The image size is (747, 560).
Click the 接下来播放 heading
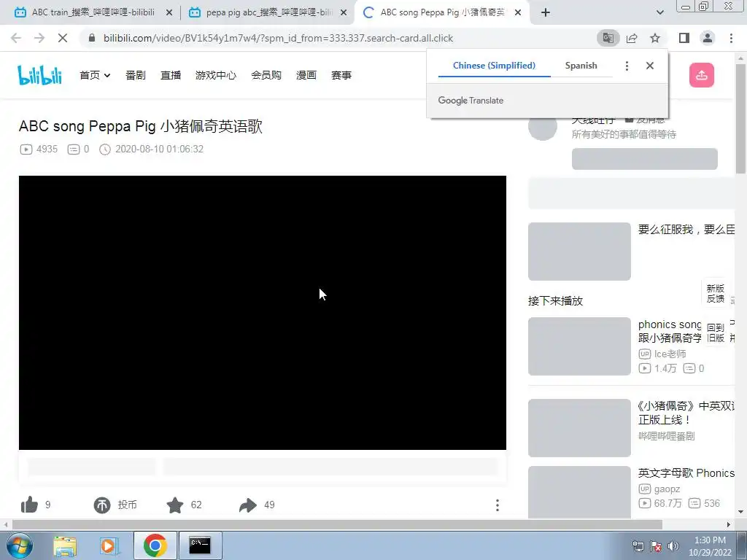[555, 301]
